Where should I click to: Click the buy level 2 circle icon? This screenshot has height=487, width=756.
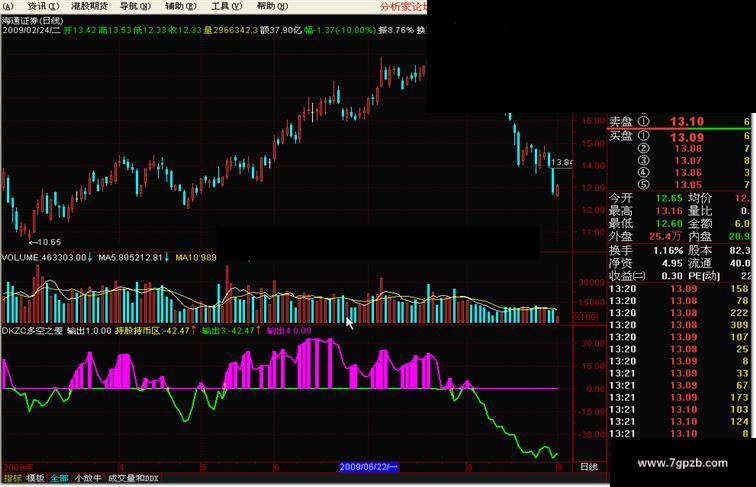pyautogui.click(x=643, y=149)
